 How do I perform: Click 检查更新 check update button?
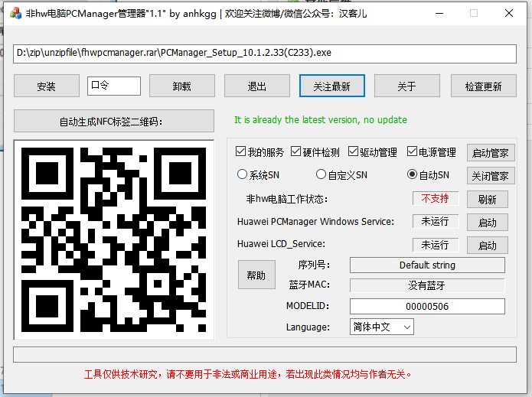(484, 86)
